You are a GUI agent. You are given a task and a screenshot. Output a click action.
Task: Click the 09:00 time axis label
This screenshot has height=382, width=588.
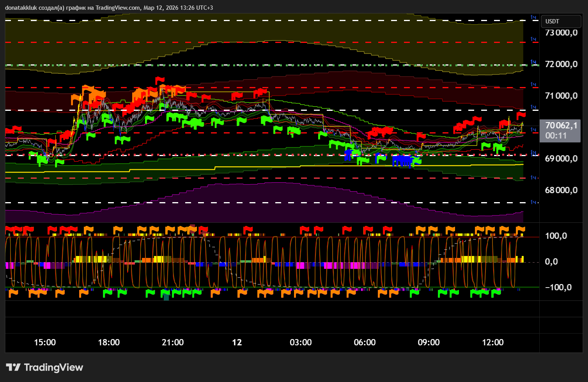click(x=429, y=343)
